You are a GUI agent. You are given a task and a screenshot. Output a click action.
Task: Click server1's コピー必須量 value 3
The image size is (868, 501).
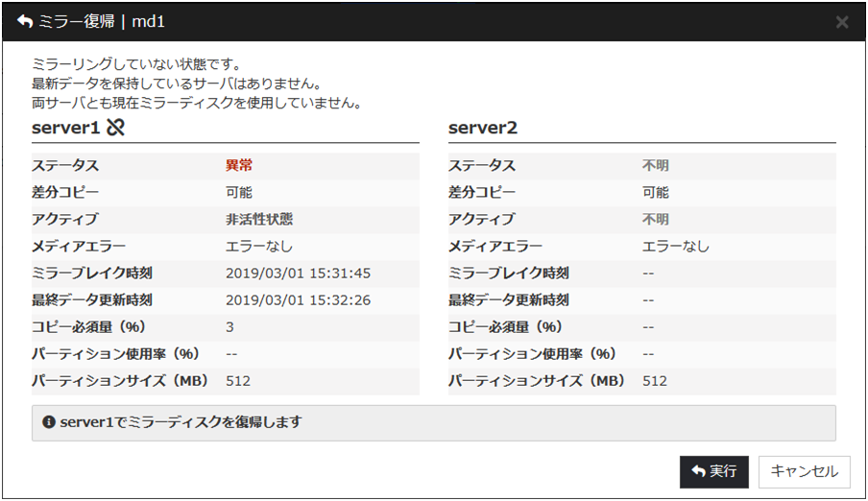230,327
